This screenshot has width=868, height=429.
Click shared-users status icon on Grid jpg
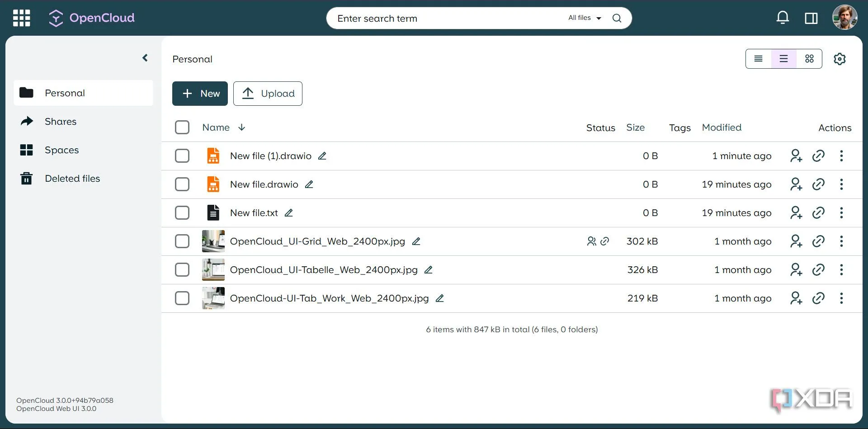591,241
